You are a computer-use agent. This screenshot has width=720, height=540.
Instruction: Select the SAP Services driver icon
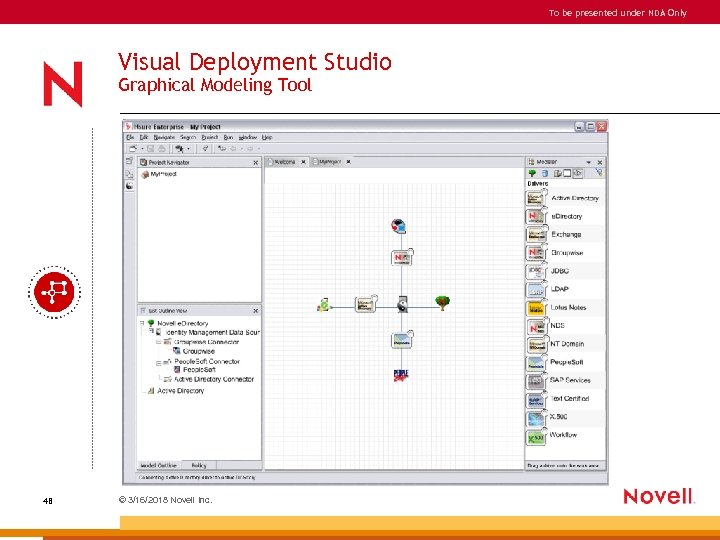point(535,382)
